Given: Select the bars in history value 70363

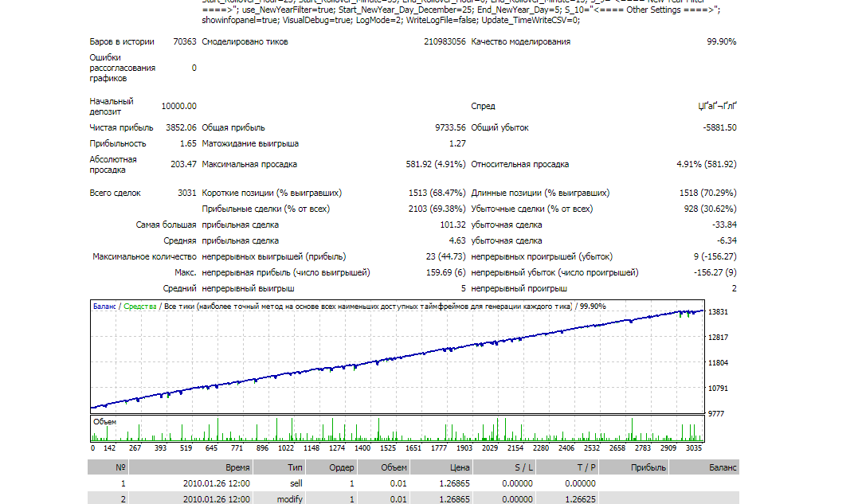Looking at the screenshot, I should [184, 41].
